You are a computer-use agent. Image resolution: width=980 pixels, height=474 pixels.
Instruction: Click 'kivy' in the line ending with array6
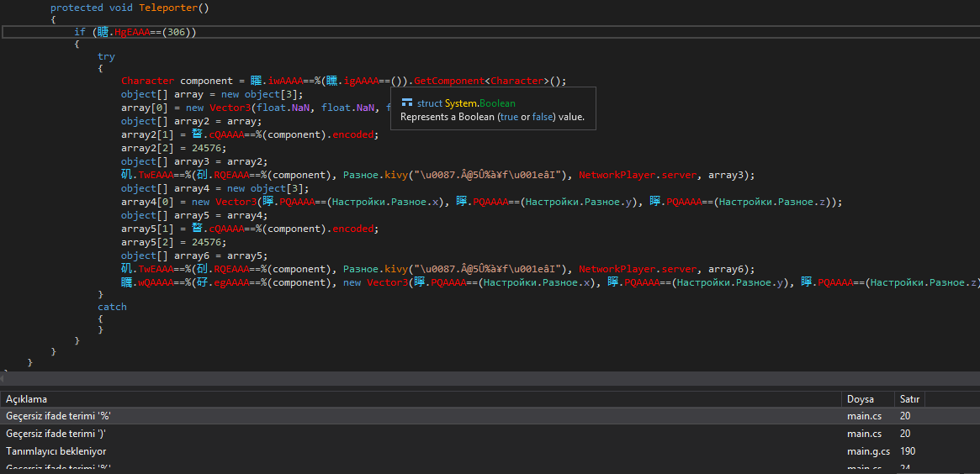click(x=395, y=269)
